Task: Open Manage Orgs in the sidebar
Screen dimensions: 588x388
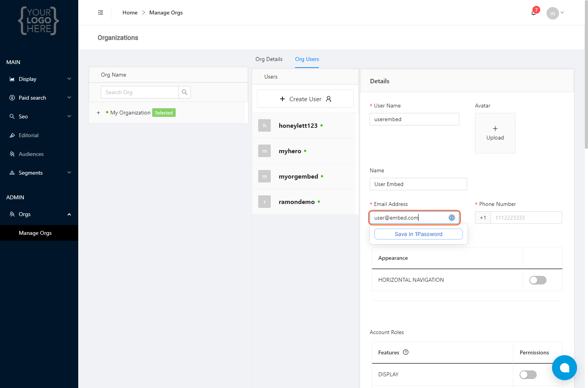Action: point(35,233)
